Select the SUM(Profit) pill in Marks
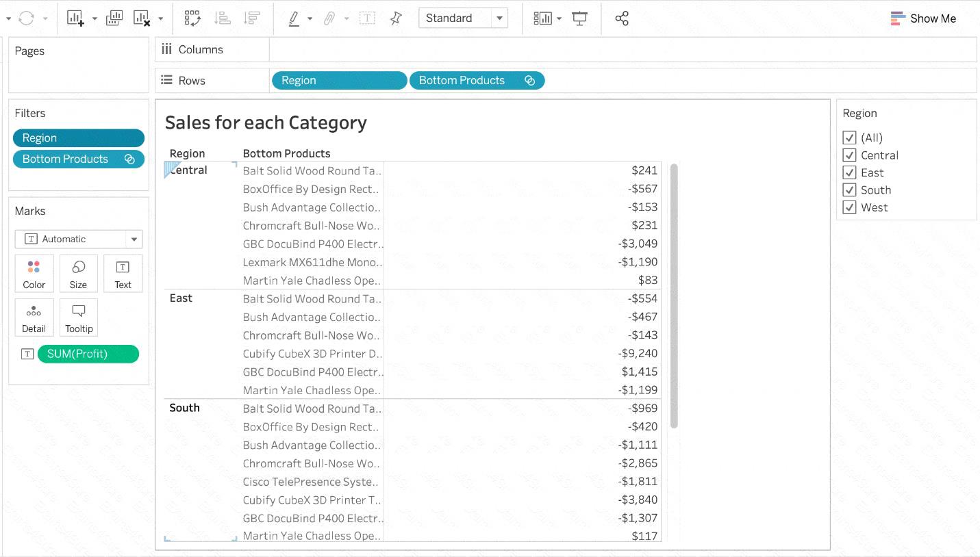 point(88,354)
